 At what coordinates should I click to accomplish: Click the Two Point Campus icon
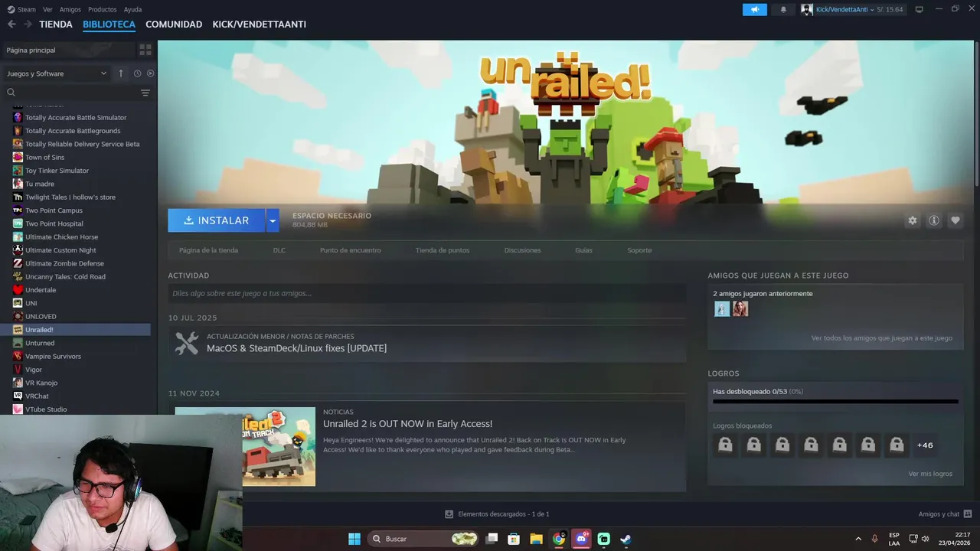point(18,210)
